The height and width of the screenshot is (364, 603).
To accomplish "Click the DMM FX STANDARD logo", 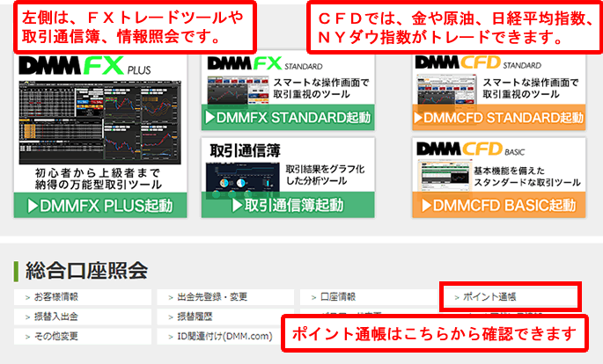I will [x=265, y=63].
